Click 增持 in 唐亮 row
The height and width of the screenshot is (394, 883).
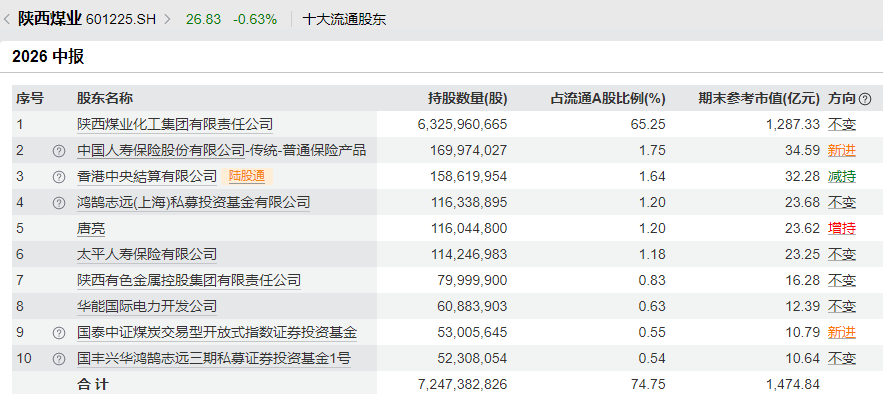click(842, 229)
